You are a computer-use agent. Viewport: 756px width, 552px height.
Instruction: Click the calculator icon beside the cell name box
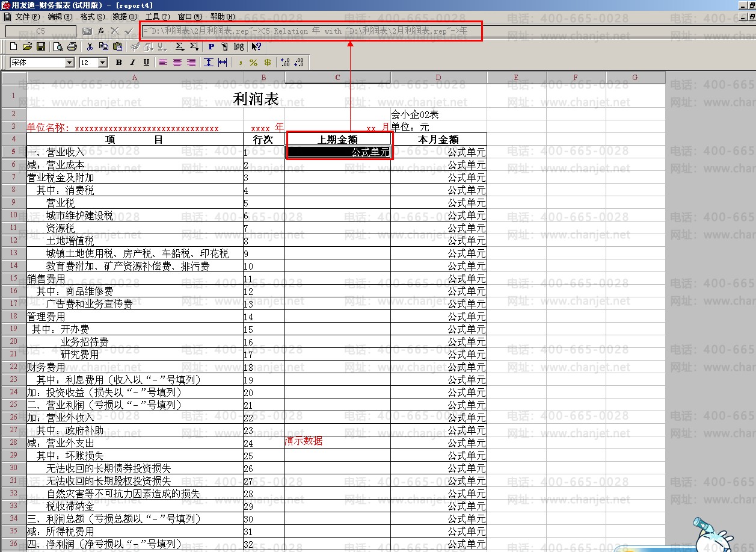pyautogui.click(x=87, y=31)
